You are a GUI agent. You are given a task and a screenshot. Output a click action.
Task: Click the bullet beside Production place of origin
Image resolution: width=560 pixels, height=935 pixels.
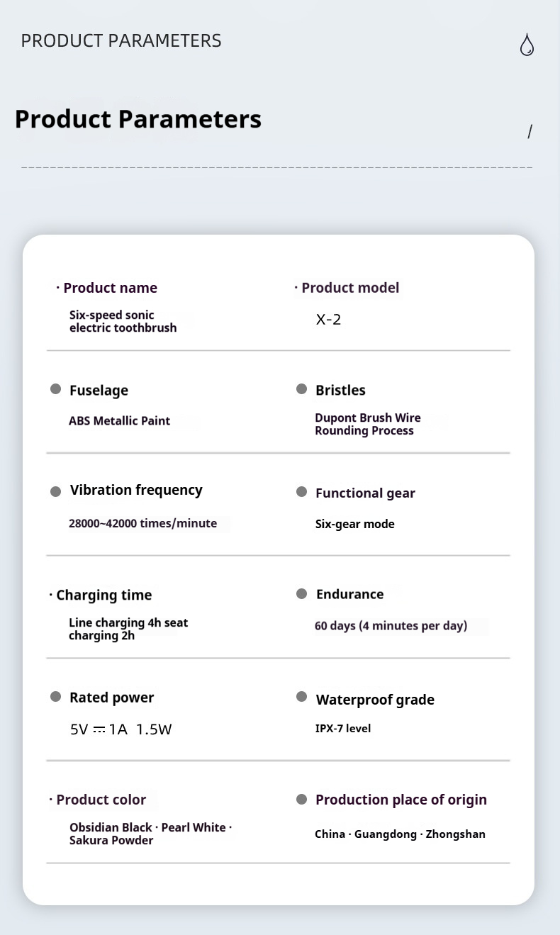302,800
